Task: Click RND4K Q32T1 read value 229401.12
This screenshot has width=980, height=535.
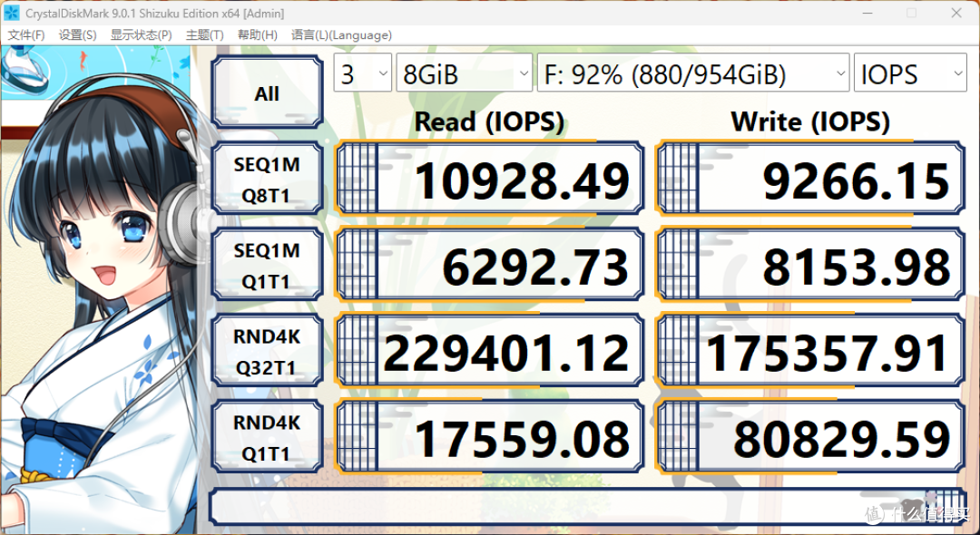Action: coord(490,351)
